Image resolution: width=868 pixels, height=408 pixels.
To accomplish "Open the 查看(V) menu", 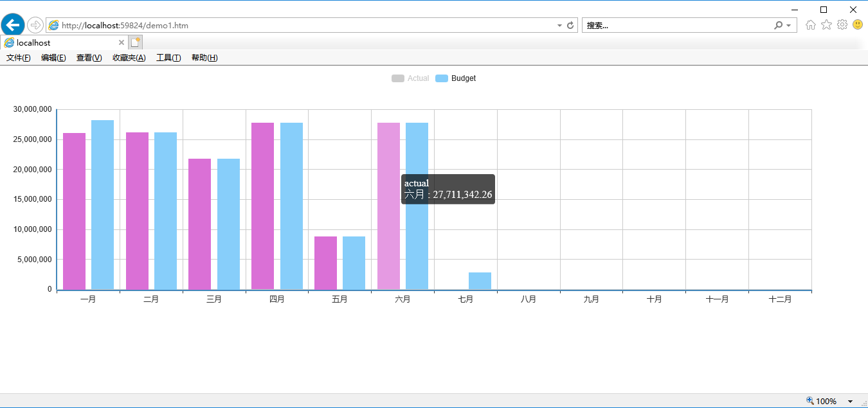I will pyautogui.click(x=89, y=58).
